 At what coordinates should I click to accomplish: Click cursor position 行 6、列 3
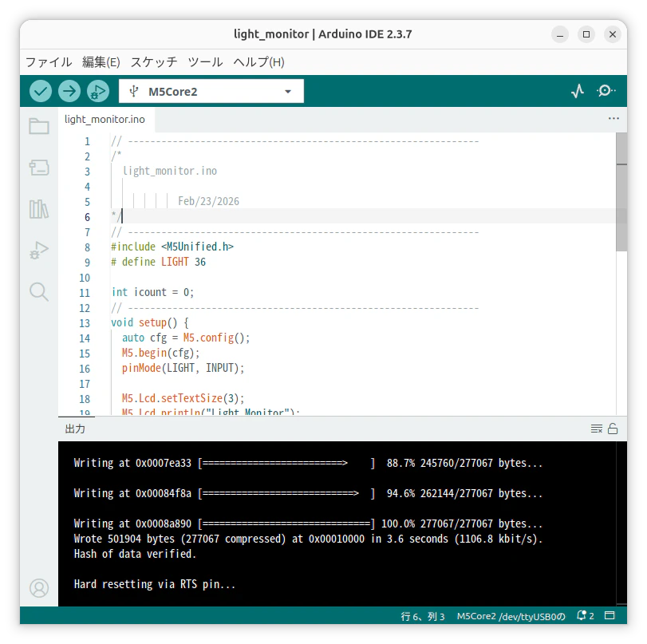click(423, 616)
